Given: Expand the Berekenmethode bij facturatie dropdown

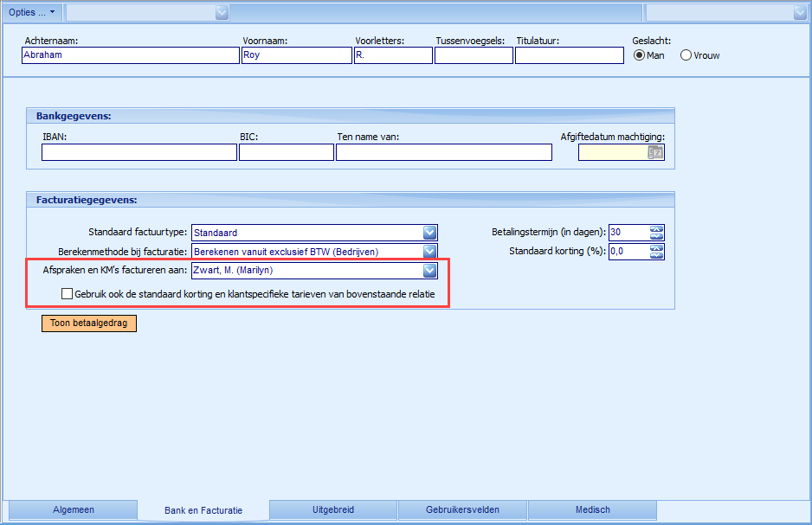Looking at the screenshot, I should click(x=429, y=252).
